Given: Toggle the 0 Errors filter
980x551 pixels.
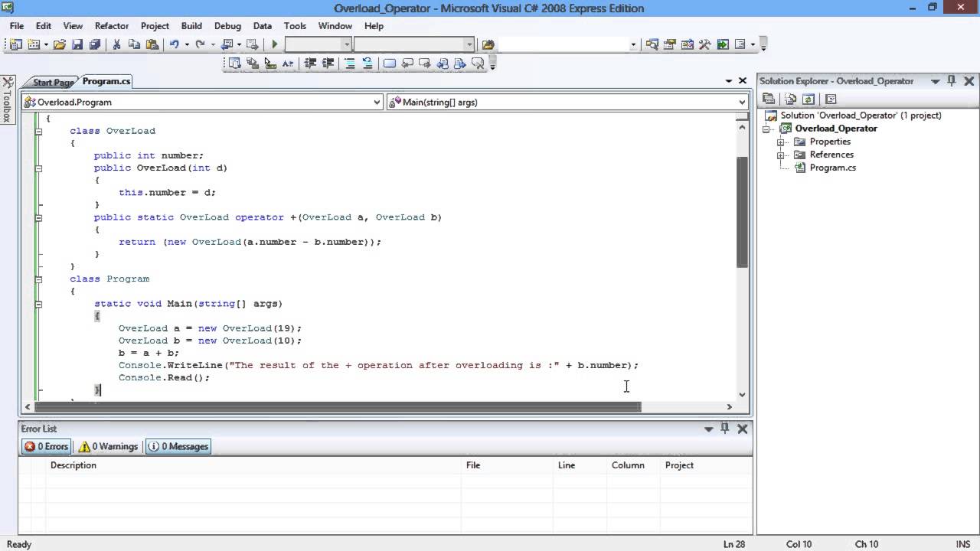Looking at the screenshot, I should [47, 446].
